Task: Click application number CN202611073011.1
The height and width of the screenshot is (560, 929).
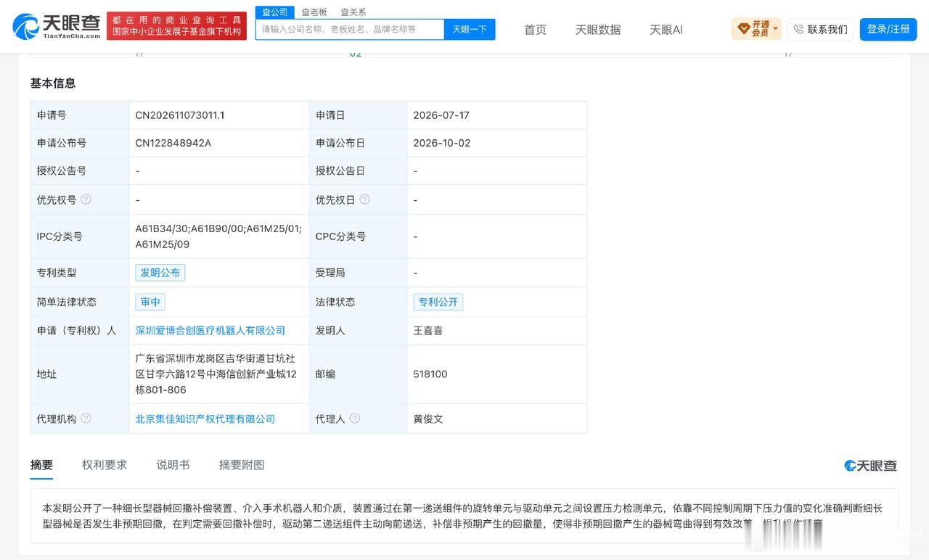Action: (x=180, y=115)
